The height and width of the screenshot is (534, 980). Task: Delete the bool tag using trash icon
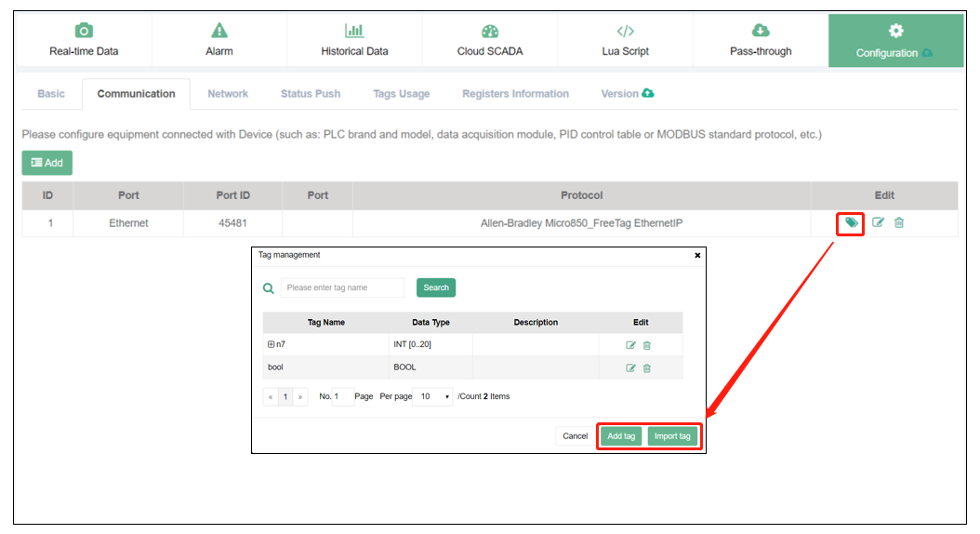pos(647,367)
